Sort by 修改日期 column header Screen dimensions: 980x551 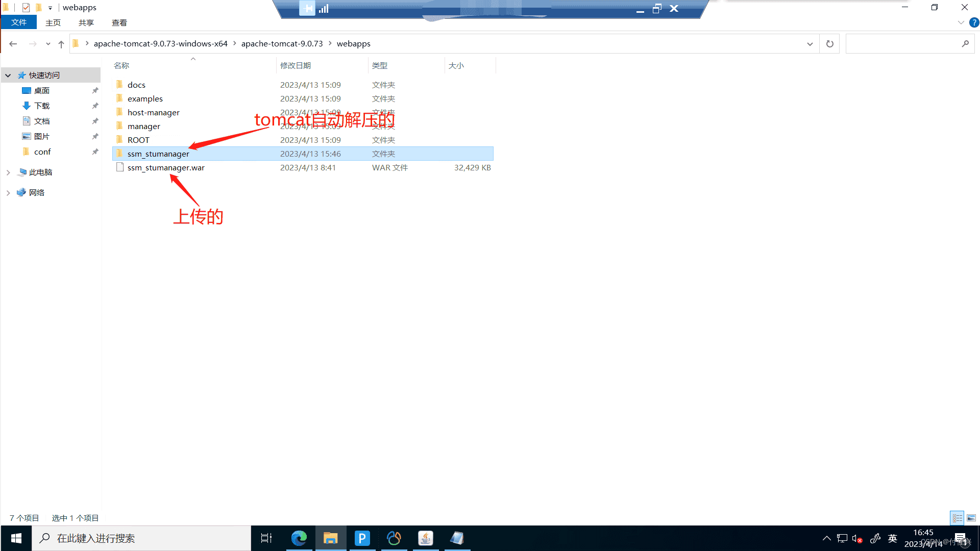tap(296, 65)
